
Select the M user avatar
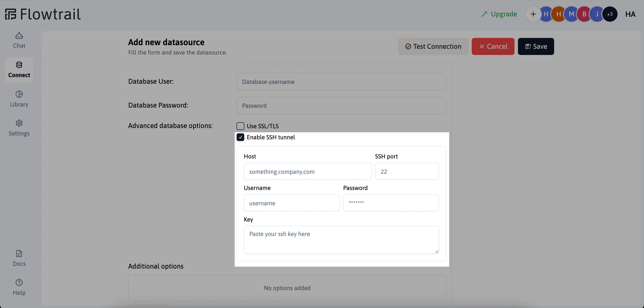571,14
